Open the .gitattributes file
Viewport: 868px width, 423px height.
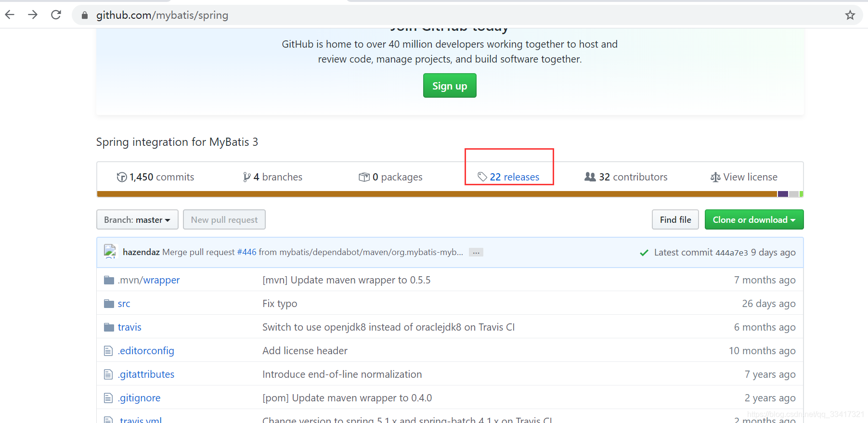(x=146, y=374)
